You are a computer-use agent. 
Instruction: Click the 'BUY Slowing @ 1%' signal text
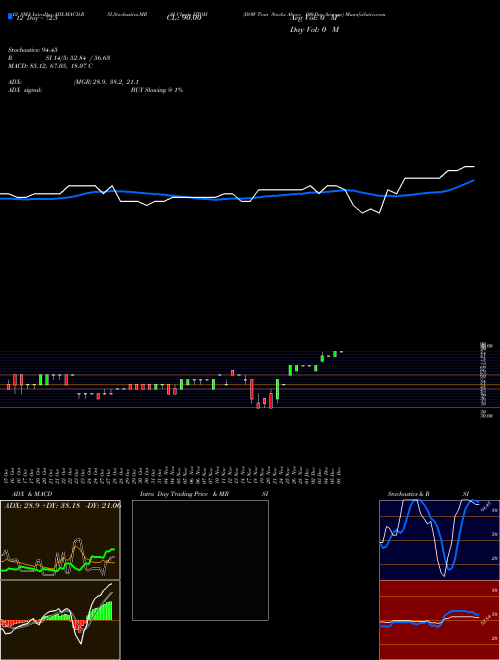coord(157,90)
